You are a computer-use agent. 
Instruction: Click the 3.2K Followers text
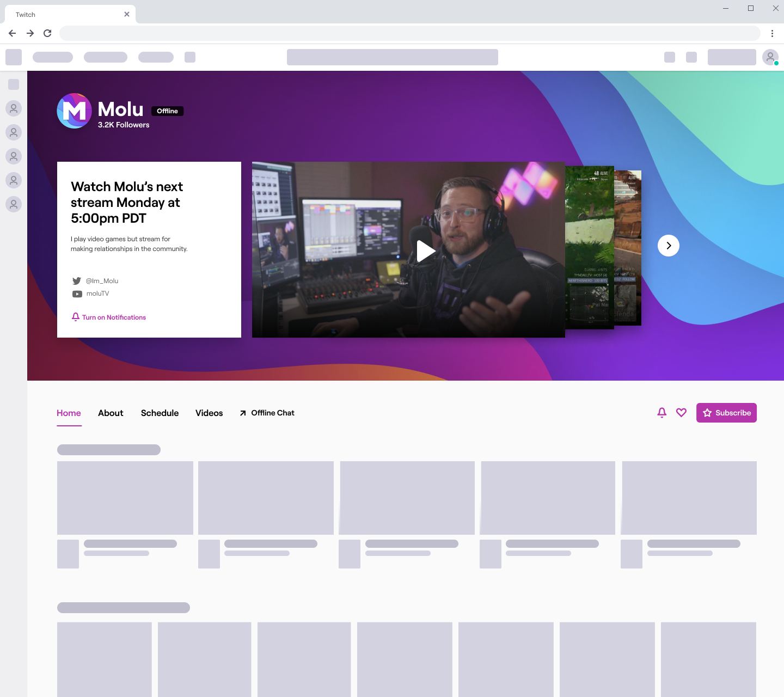coord(124,125)
